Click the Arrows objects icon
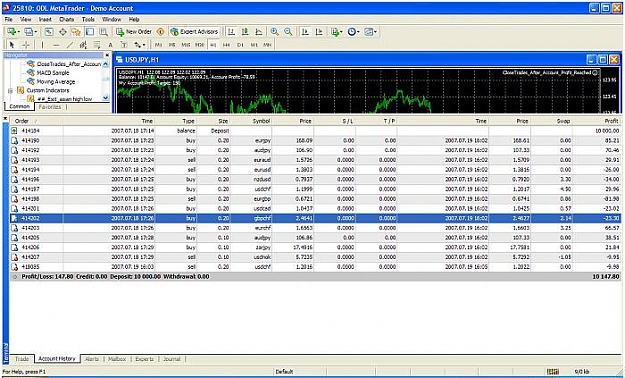The width and height of the screenshot is (625, 378). 138,45
